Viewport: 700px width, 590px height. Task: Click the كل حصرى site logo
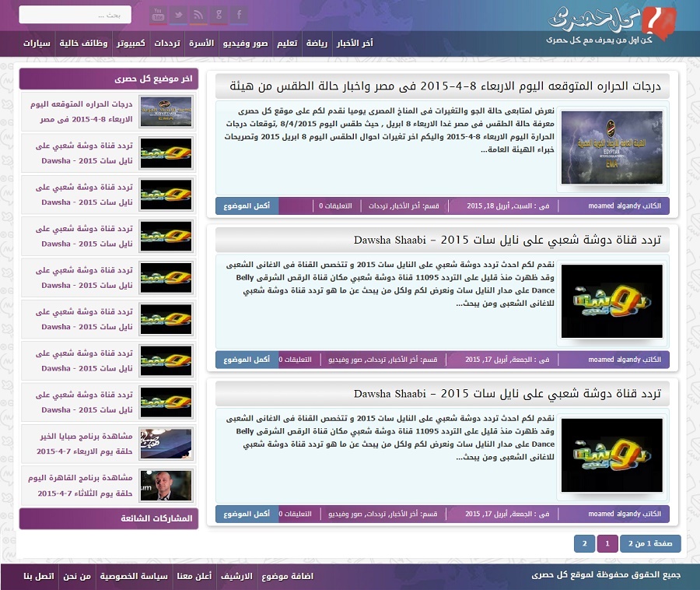click(x=611, y=25)
